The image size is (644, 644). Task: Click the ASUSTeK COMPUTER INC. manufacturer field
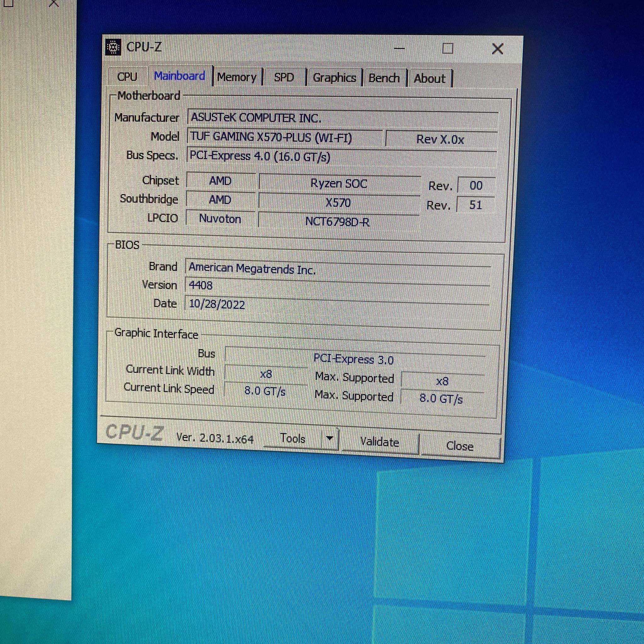tap(343, 118)
